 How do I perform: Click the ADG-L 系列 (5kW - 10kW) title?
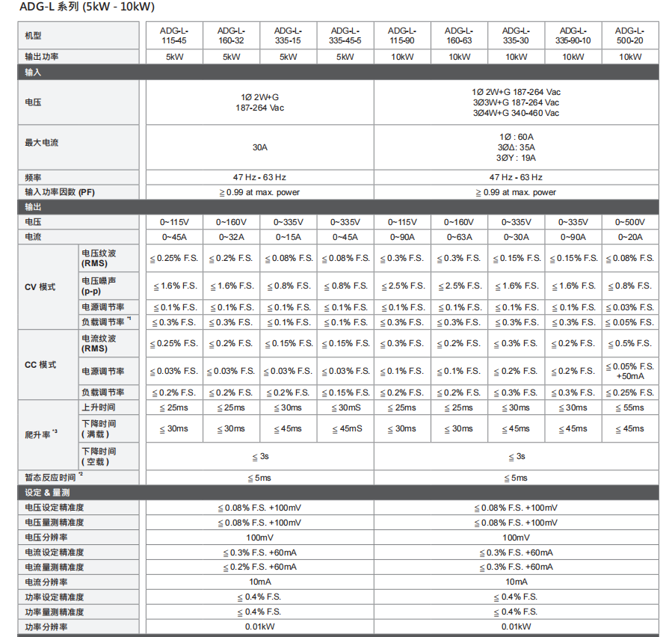click(x=87, y=8)
